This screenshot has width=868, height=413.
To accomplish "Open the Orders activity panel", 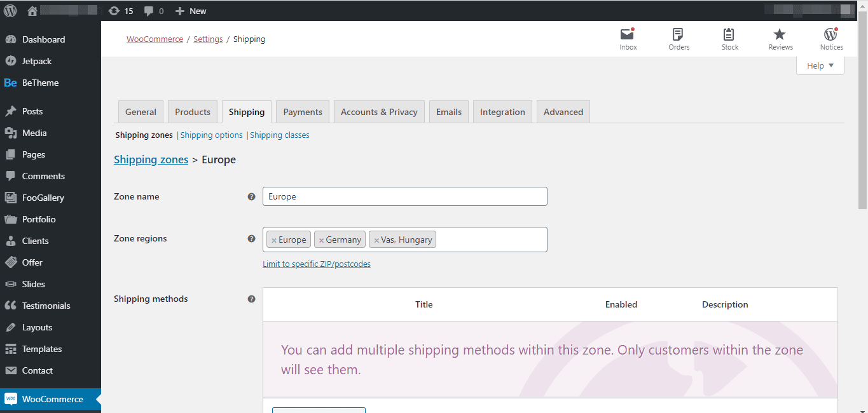I will [x=679, y=39].
